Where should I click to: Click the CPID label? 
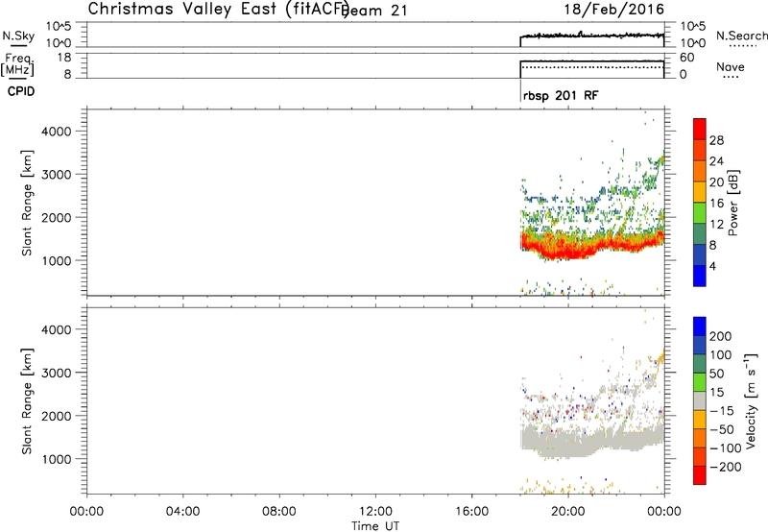point(21,91)
